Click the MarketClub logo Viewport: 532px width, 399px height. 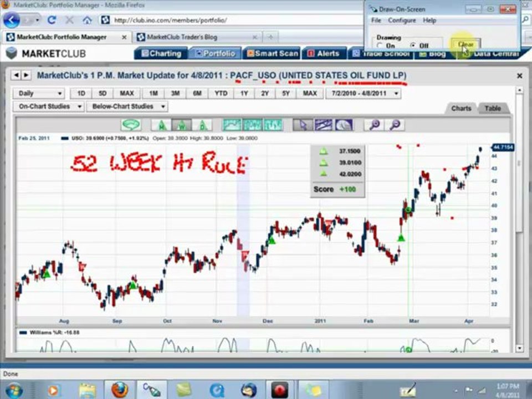click(46, 53)
